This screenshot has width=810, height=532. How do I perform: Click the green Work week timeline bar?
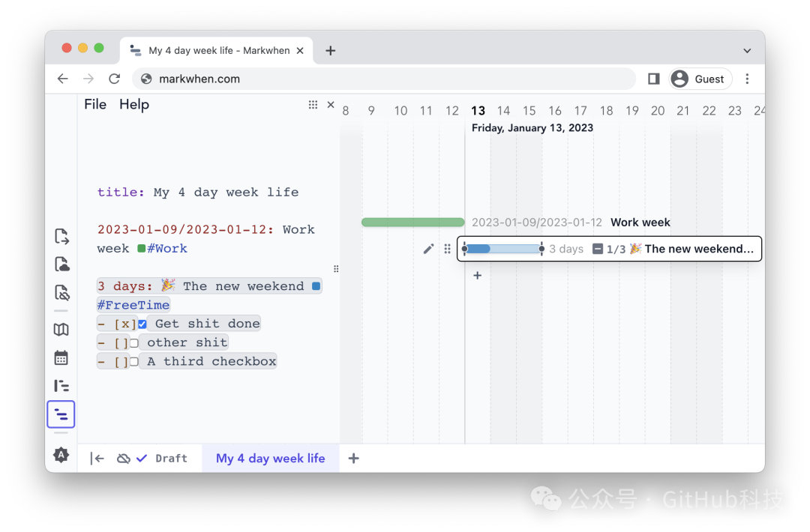pos(412,223)
